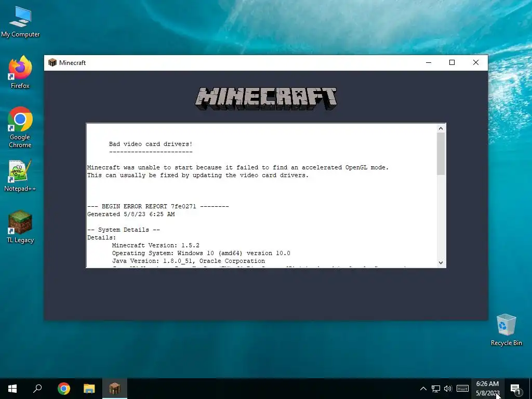Select the TL Legacy desktop shortcut

tap(20, 227)
